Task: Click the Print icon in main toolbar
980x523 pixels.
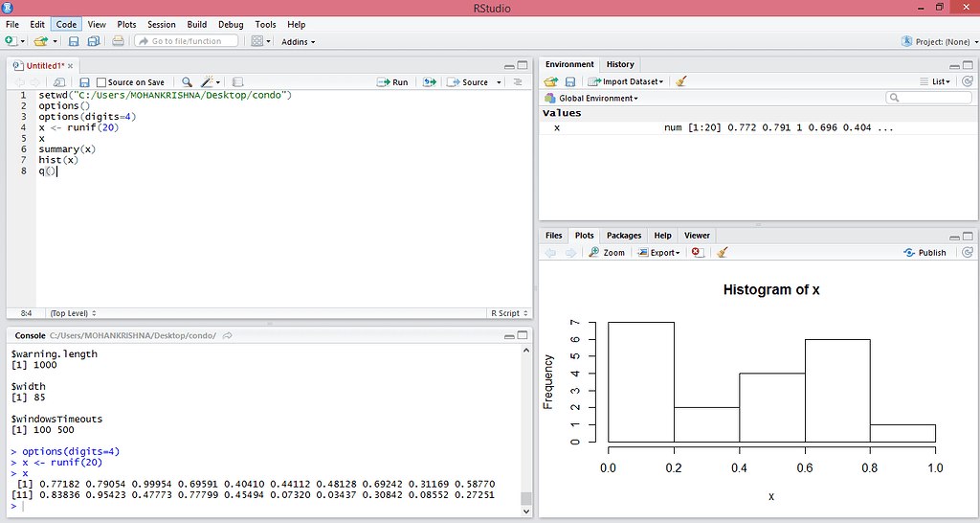Action: coord(118,41)
